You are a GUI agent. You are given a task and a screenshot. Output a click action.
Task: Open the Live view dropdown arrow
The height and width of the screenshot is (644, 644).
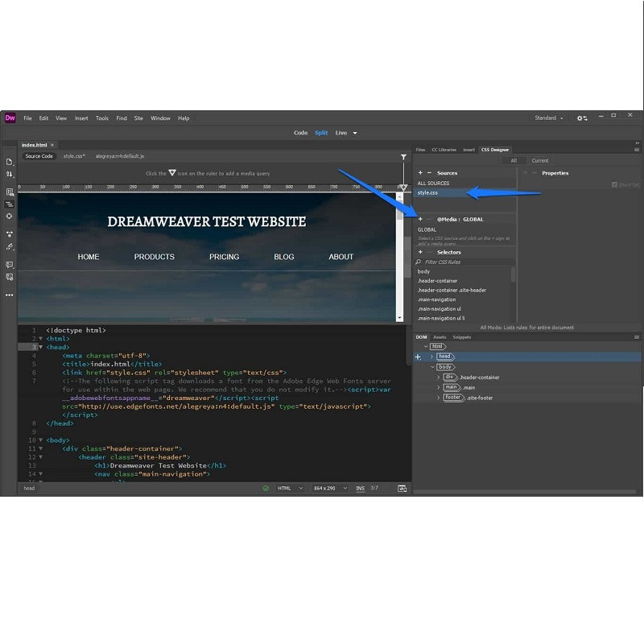pos(355,133)
